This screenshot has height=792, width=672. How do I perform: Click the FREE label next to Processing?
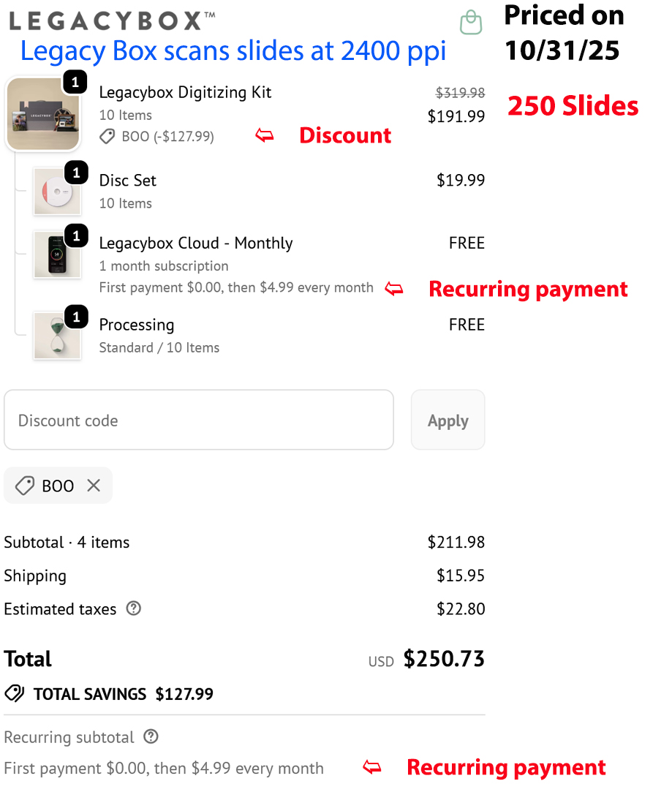pyautogui.click(x=467, y=325)
